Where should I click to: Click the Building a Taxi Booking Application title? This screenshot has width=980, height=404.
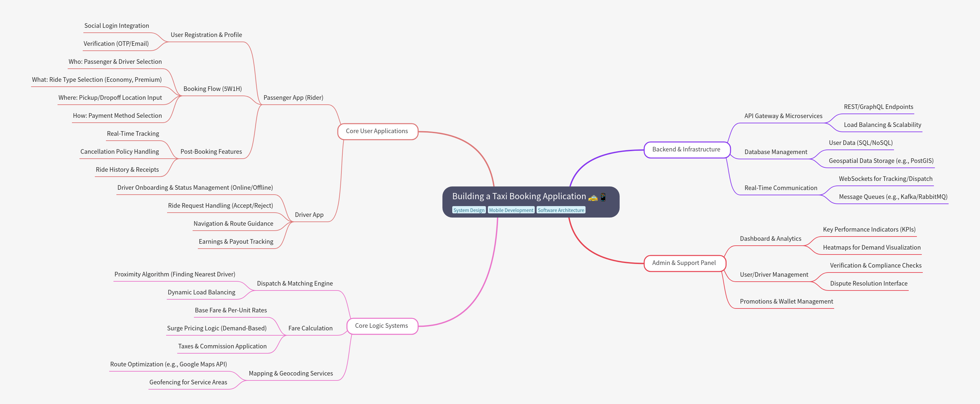519,196
